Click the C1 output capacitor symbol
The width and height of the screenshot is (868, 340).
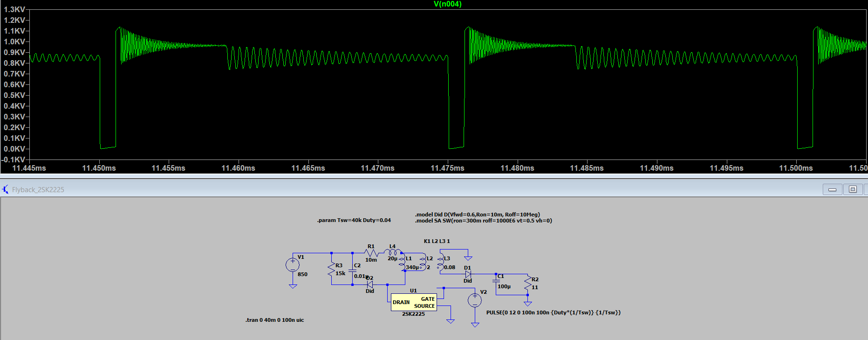tap(496, 281)
